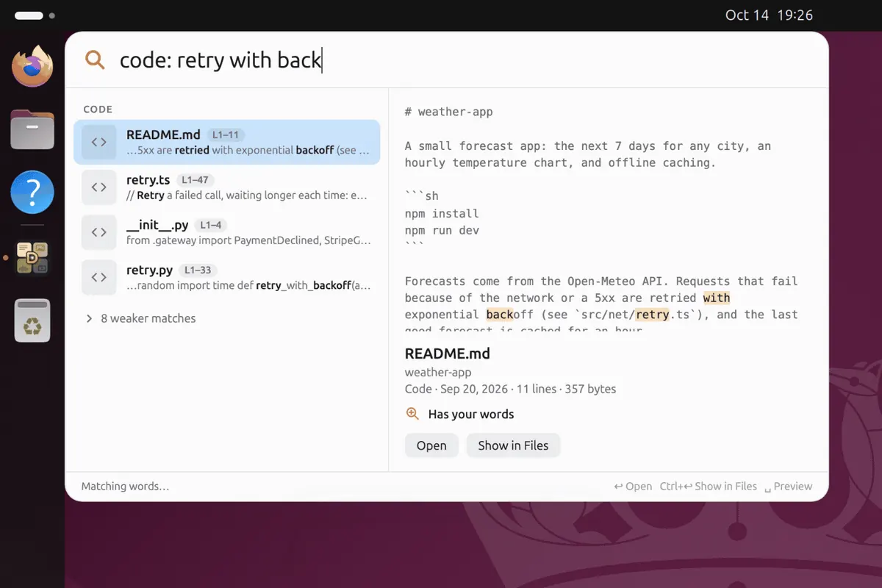Click the code icon beside retry.ts
Screen dimensions: 882x588
[98, 187]
